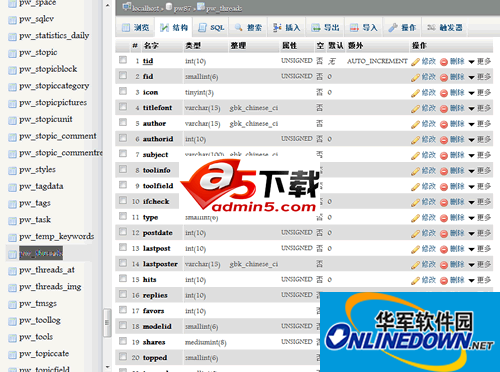The height and width of the screenshot is (372, 500).
Task: Click pencil edit icon in toolfield row
Action: pos(415,187)
